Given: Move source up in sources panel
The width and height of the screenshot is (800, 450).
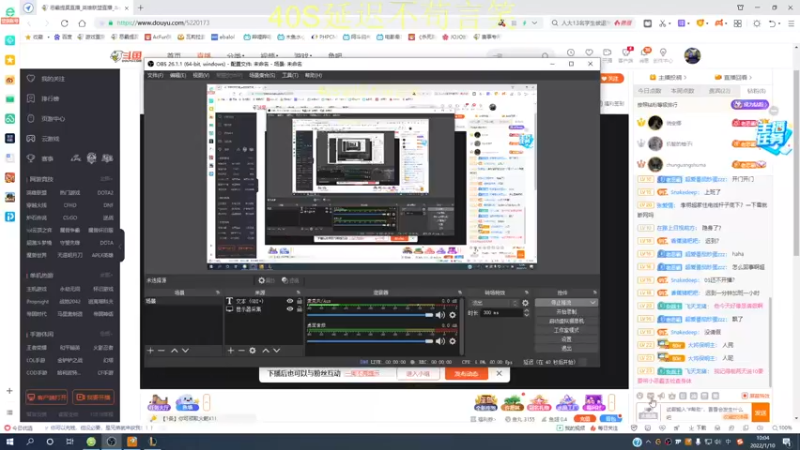Looking at the screenshot, I should [x=265, y=351].
